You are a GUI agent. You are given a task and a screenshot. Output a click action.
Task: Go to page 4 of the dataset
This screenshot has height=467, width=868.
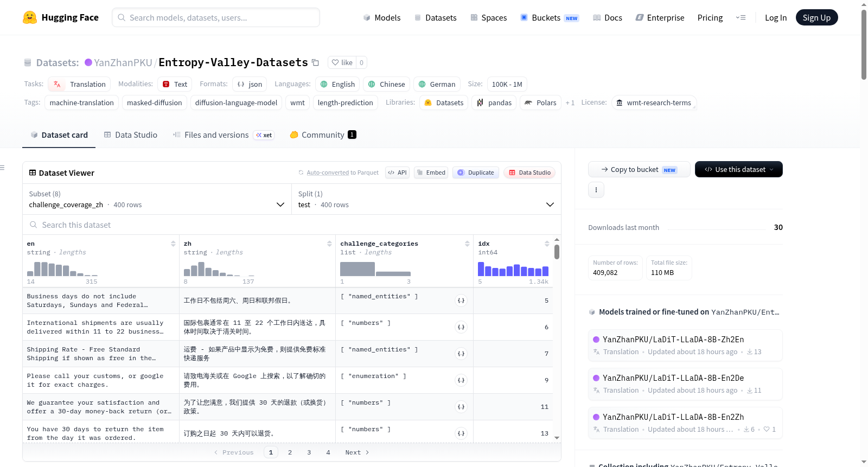pyautogui.click(x=328, y=452)
